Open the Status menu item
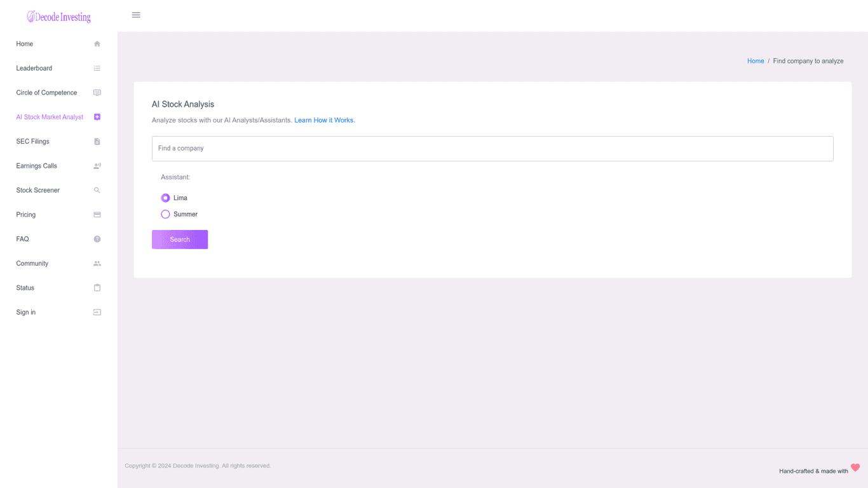Image resolution: width=868 pixels, height=488 pixels. point(25,288)
